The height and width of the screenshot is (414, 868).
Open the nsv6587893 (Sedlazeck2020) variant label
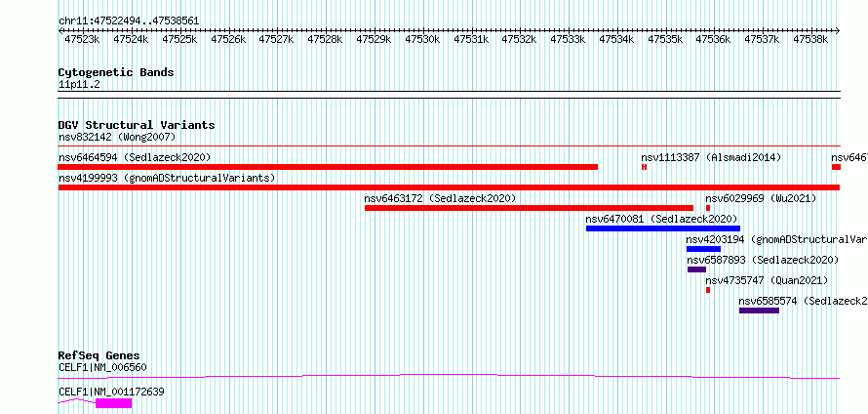[764, 260]
